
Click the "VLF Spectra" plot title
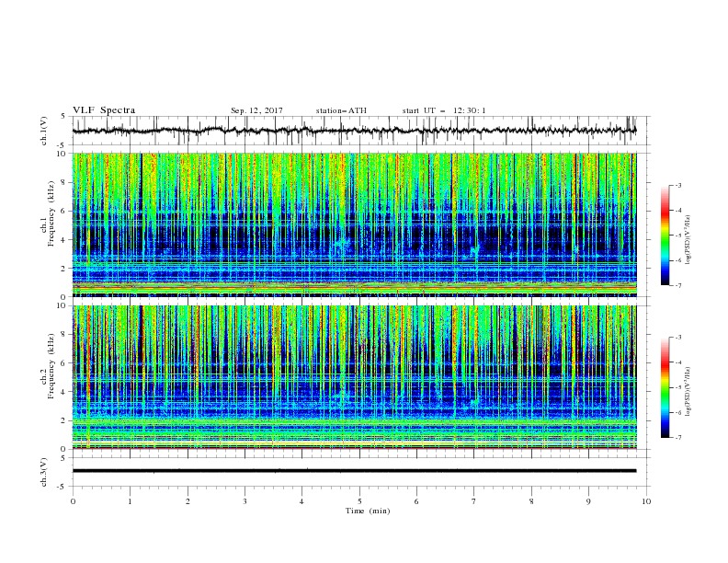point(104,110)
